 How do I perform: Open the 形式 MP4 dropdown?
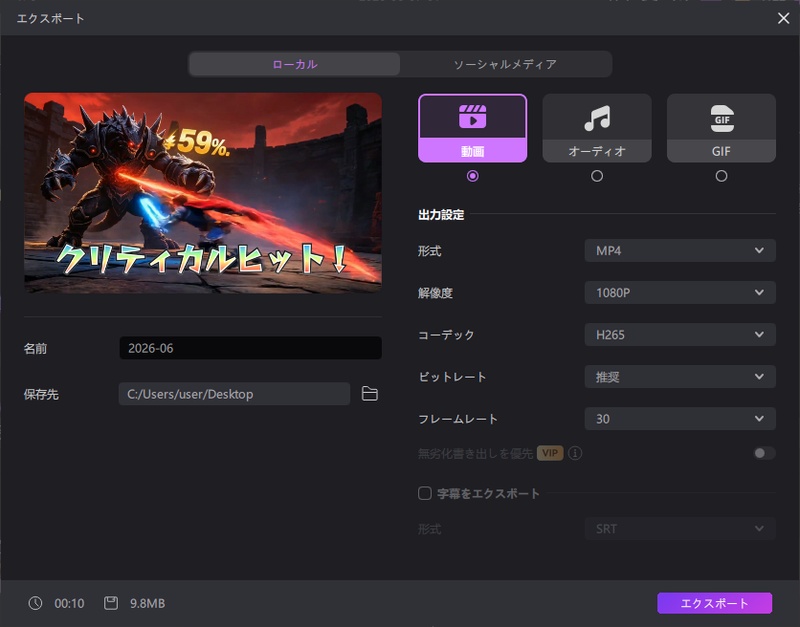click(x=680, y=250)
